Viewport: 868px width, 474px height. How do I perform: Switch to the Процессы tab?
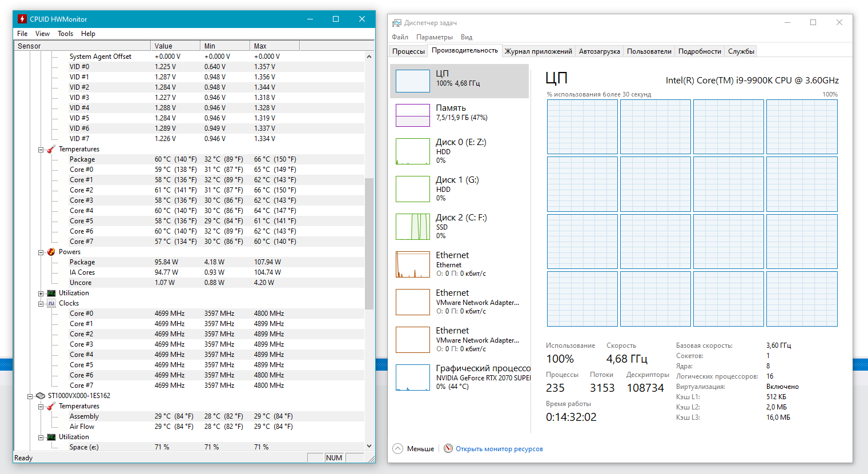[x=408, y=51]
